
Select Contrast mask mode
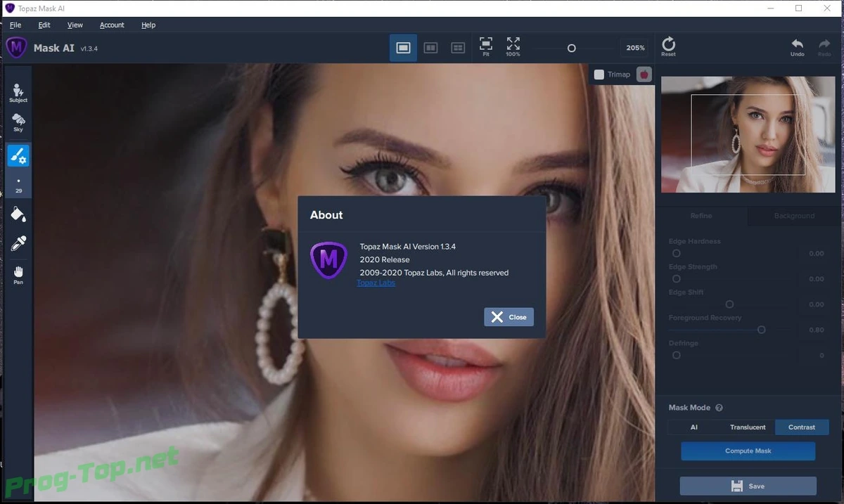click(802, 427)
